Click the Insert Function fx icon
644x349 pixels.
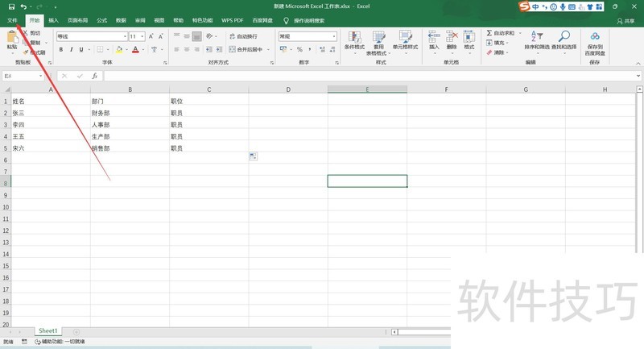[x=95, y=76]
